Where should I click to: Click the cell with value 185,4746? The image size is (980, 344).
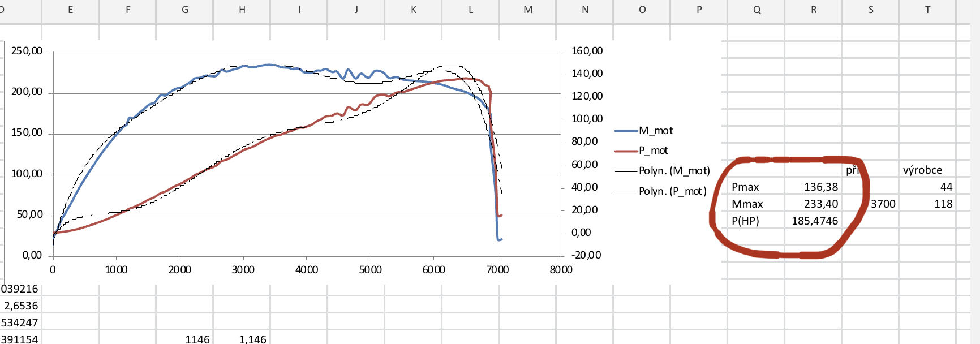tap(815, 221)
